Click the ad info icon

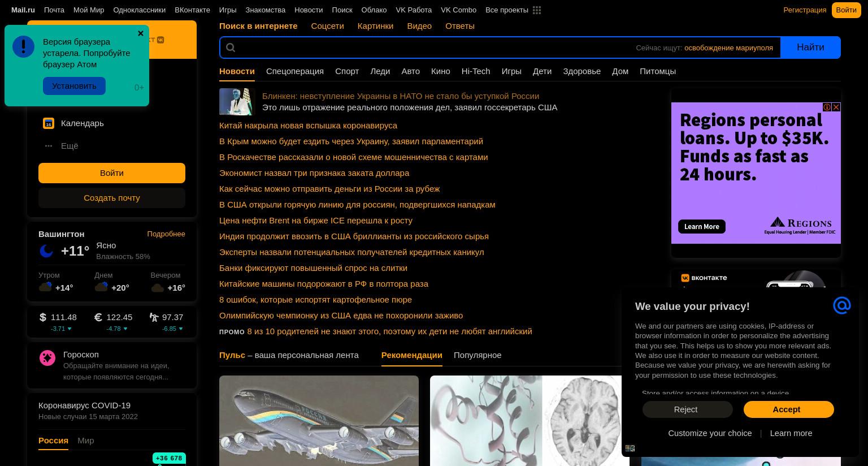[827, 107]
